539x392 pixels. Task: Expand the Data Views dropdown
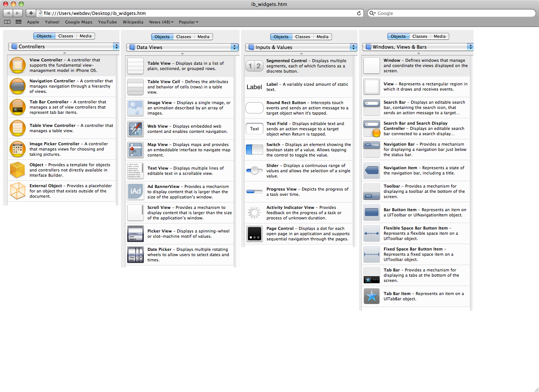click(x=182, y=47)
